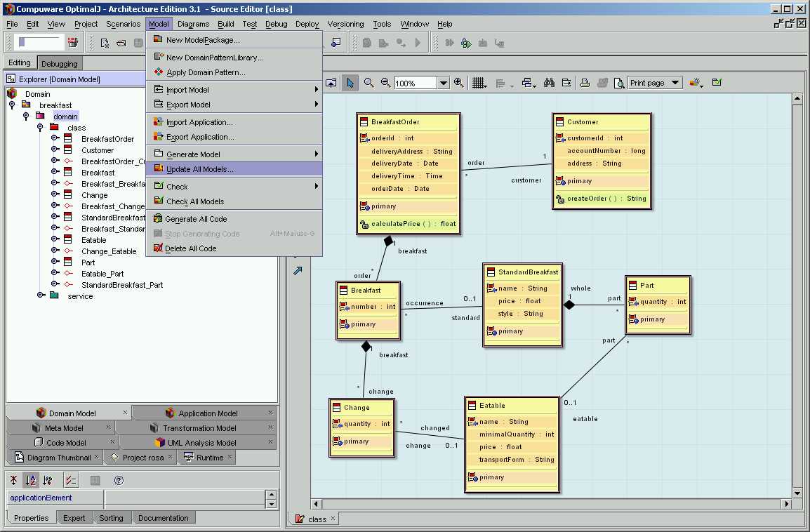Image resolution: width=810 pixels, height=532 pixels.
Task: Click the Eatable class title in diagram
Action: [492, 406]
